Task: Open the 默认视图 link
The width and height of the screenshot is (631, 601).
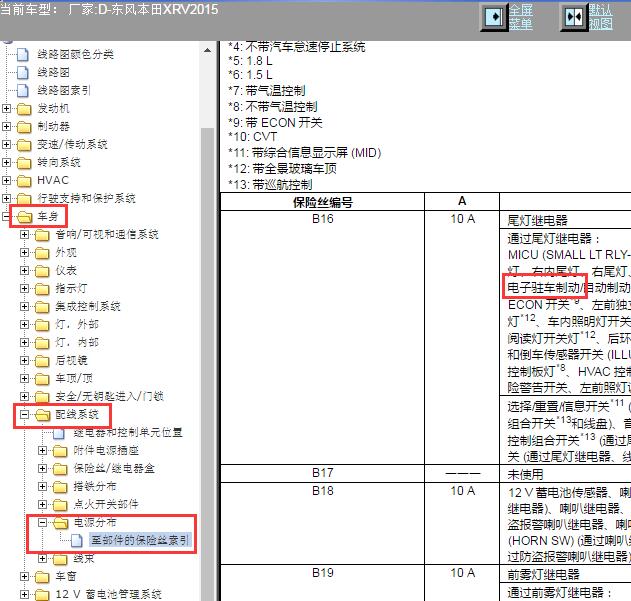Action: click(600, 17)
